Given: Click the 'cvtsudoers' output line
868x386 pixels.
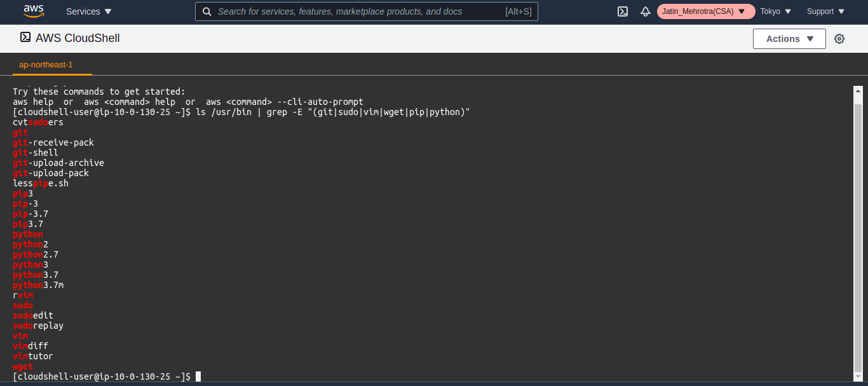Looking at the screenshot, I should coord(38,122).
